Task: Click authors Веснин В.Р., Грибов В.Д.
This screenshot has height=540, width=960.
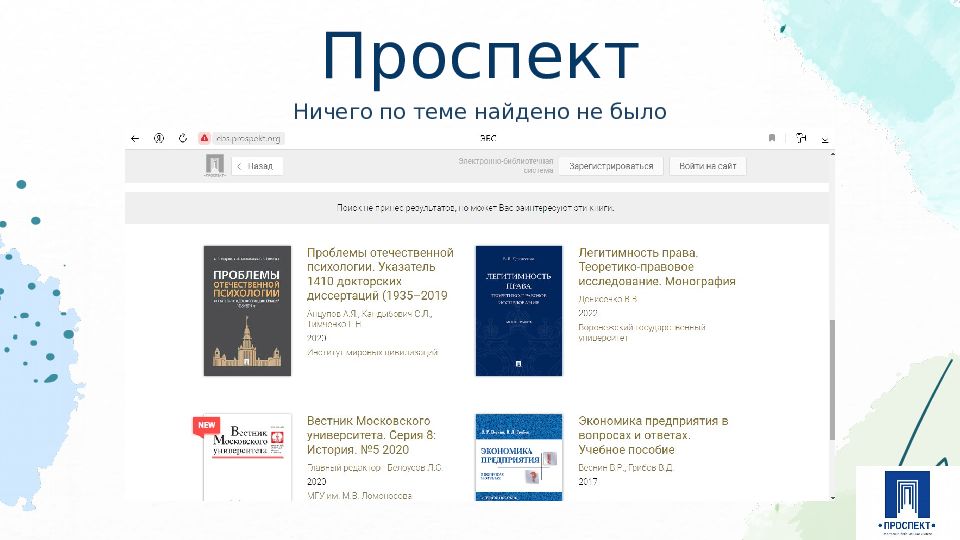Action: click(x=625, y=467)
